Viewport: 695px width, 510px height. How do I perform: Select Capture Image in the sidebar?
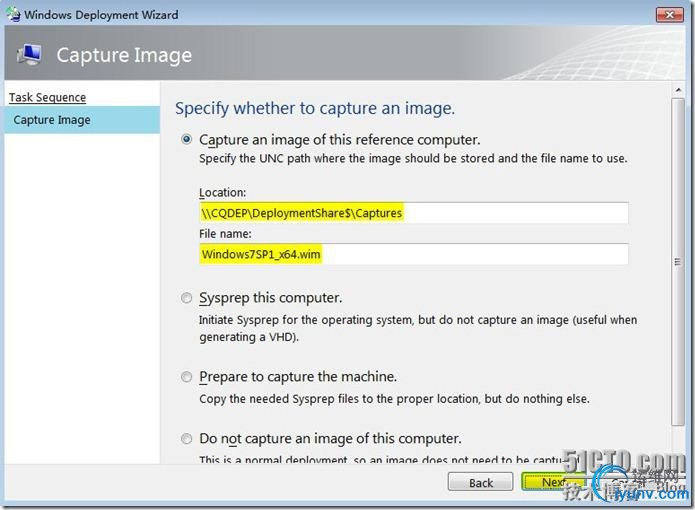(x=82, y=120)
